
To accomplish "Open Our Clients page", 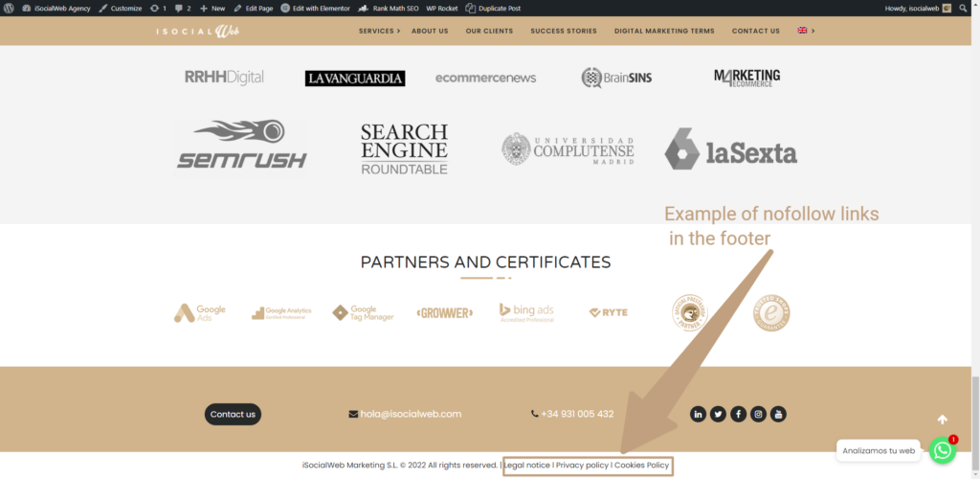I will click(x=489, y=31).
